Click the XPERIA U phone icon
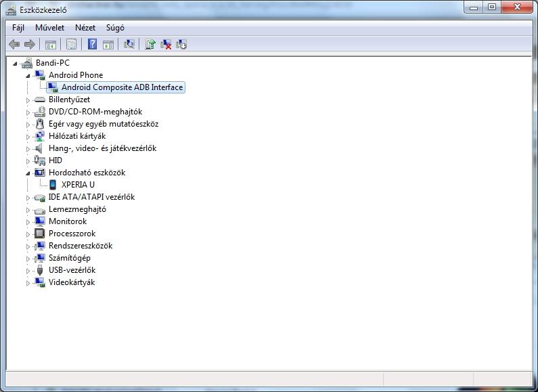 click(x=53, y=185)
